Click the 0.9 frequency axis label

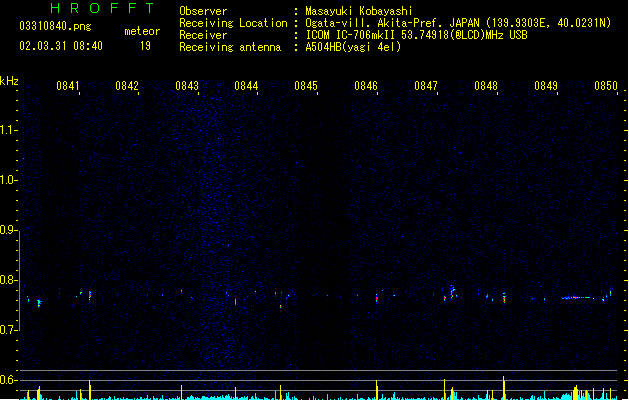pyautogui.click(x=8, y=230)
